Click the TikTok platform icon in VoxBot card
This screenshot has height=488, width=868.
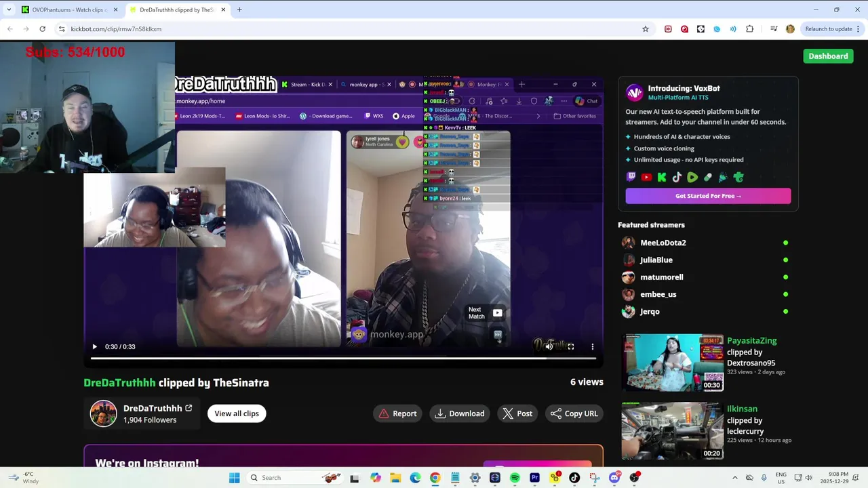(677, 178)
